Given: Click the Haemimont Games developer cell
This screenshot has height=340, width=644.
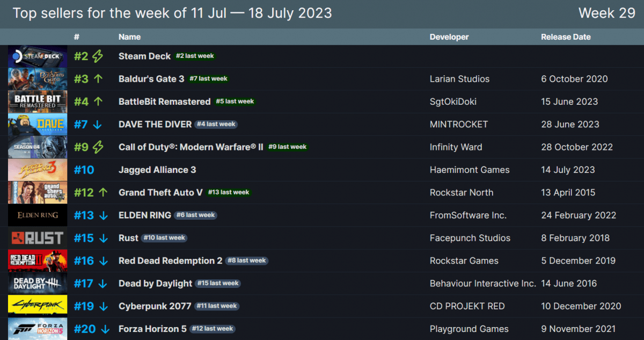Looking at the screenshot, I should pos(470,170).
